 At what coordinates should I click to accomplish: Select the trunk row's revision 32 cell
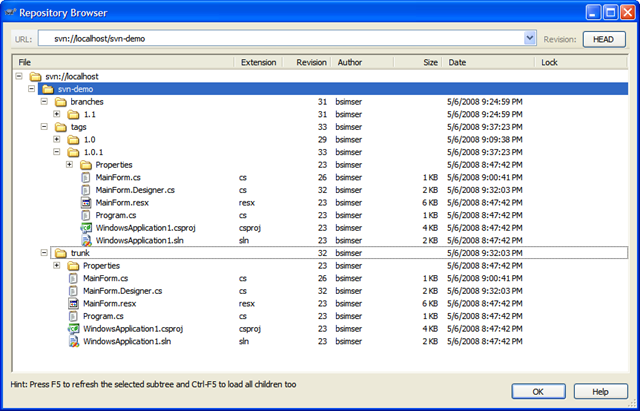click(x=322, y=253)
